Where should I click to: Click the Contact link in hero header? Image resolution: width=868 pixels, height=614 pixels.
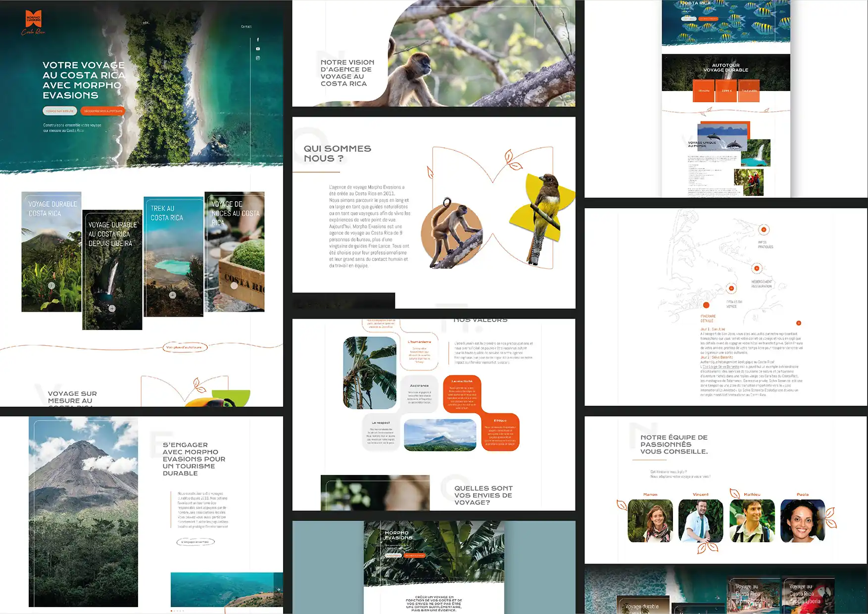(246, 27)
